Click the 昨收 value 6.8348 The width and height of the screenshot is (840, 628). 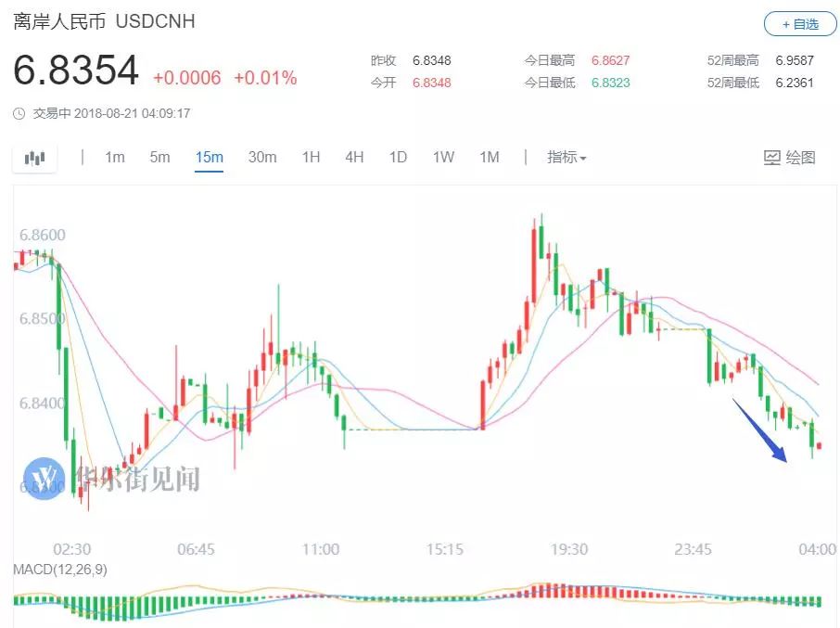431,60
